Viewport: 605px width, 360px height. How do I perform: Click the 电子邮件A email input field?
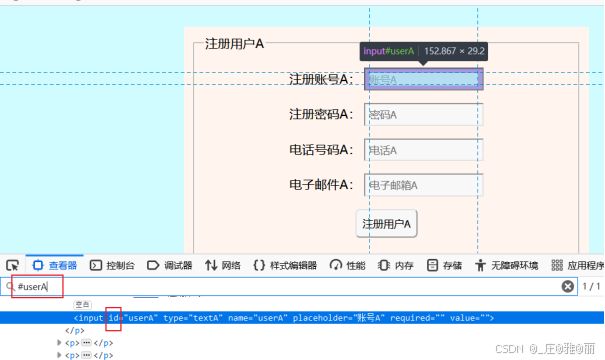[x=424, y=185]
